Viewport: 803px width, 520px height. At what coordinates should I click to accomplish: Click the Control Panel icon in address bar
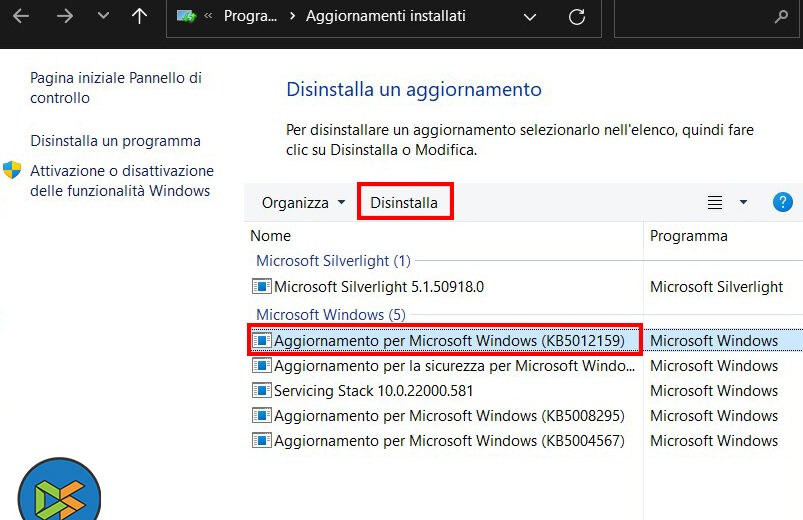pyautogui.click(x=186, y=16)
